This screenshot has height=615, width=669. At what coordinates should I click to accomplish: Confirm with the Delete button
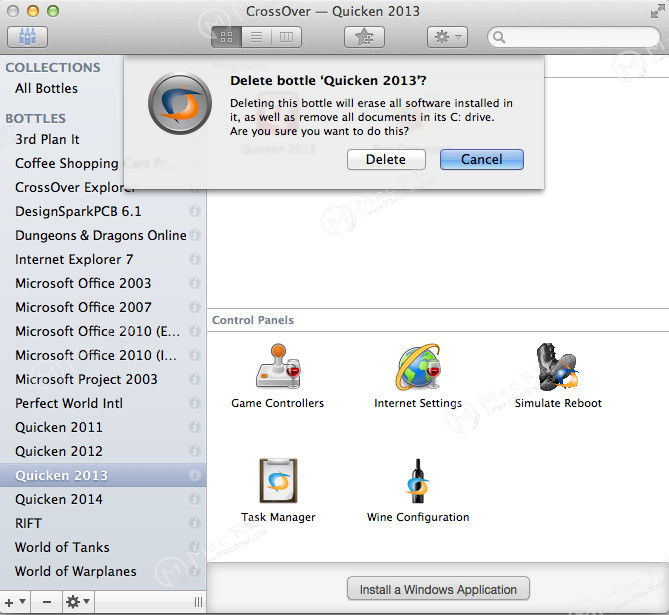[386, 160]
